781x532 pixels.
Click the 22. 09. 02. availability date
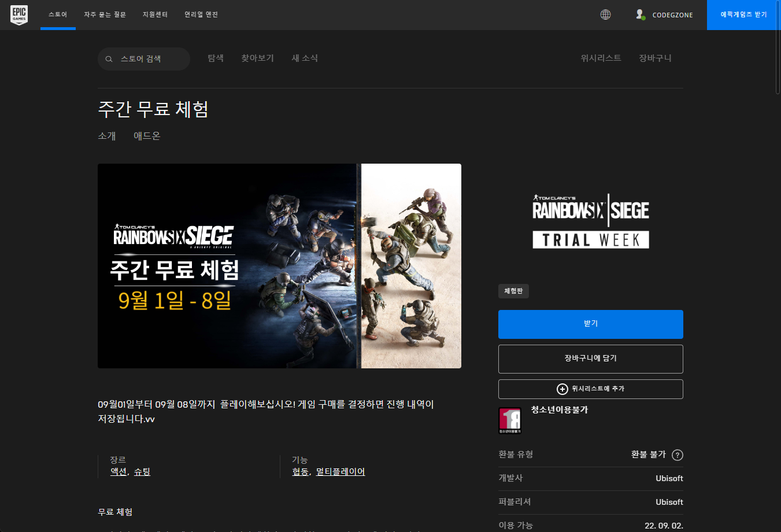coord(664,526)
